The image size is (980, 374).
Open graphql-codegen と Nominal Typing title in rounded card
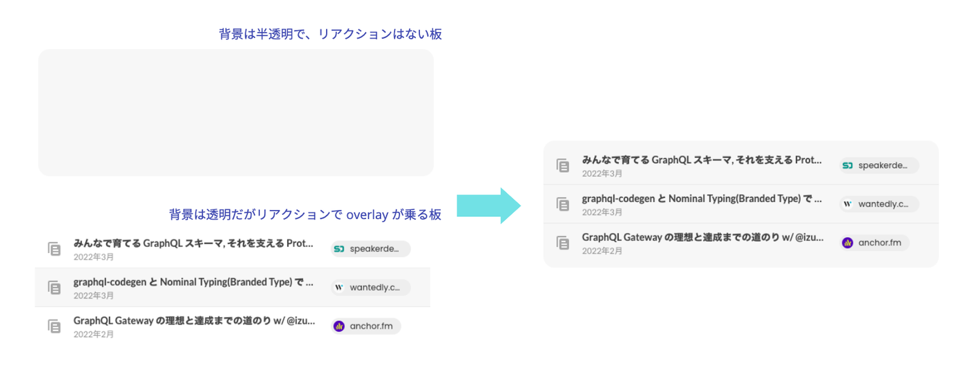(701, 199)
